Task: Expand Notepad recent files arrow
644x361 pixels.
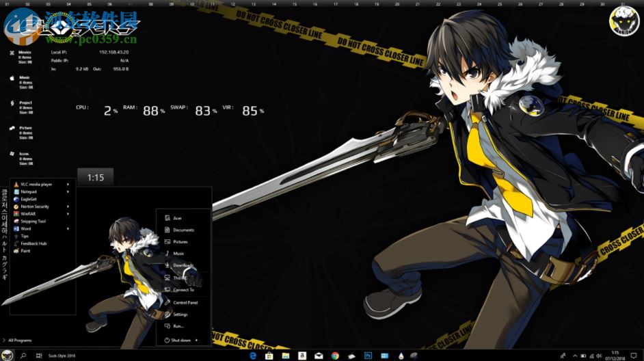Action: coord(68,192)
